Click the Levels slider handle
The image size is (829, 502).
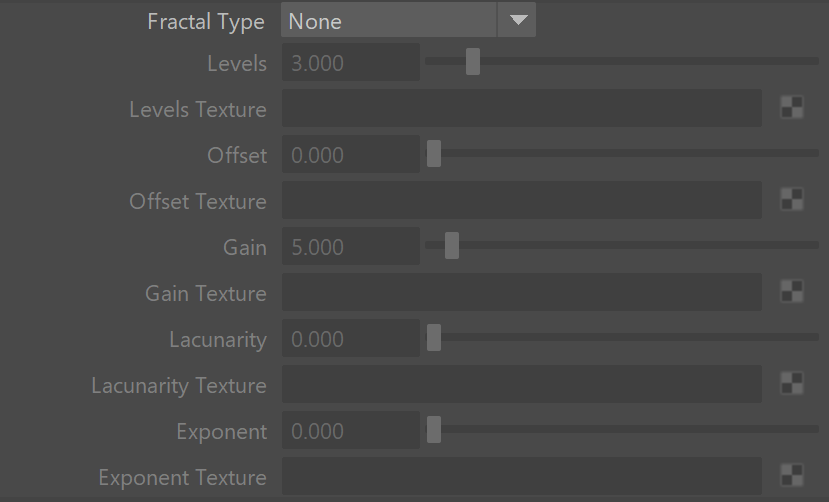pos(473,62)
